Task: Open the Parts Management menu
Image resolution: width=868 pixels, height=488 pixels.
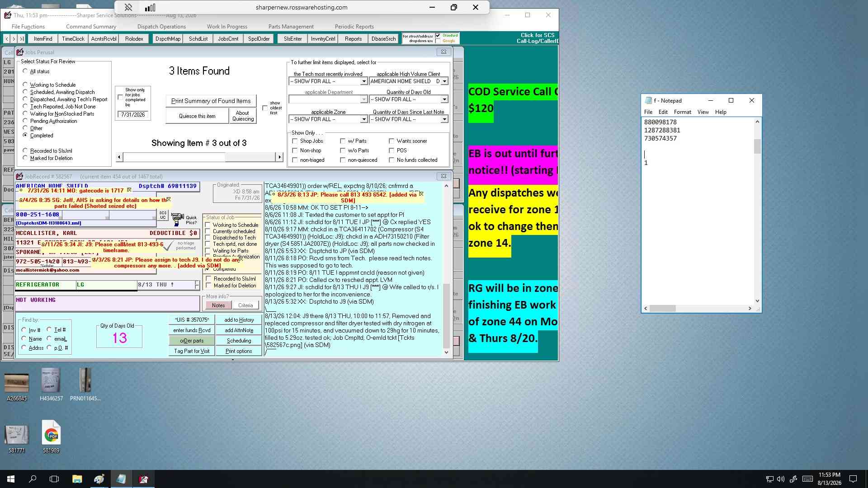Action: pos(291,27)
